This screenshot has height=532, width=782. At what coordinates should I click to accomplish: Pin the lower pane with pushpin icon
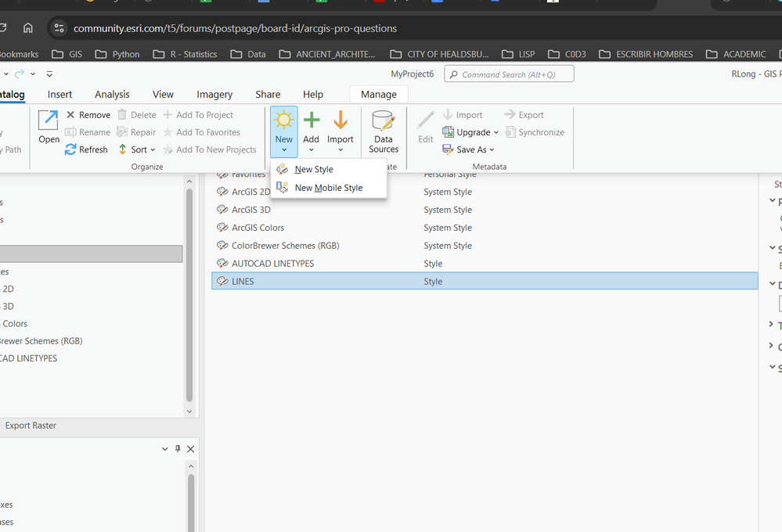[178, 449]
